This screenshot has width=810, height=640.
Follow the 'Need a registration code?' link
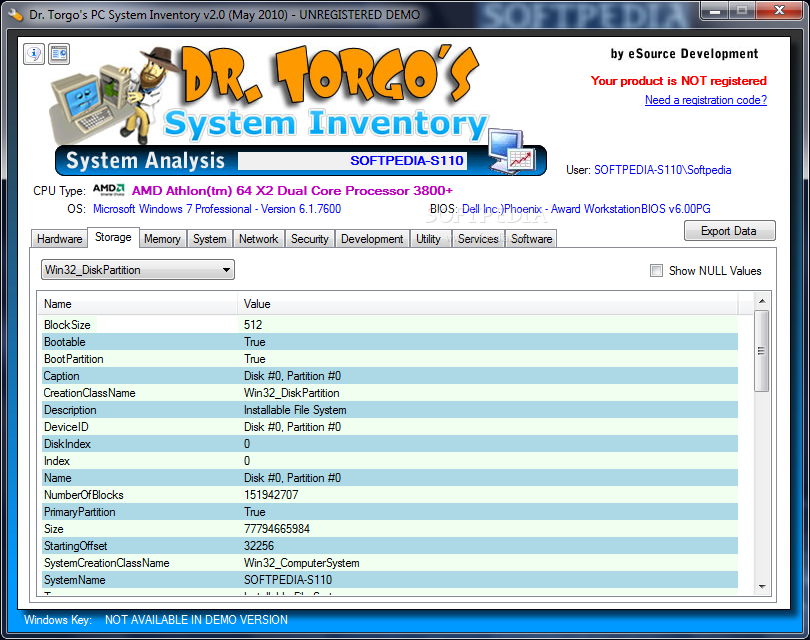click(x=706, y=100)
